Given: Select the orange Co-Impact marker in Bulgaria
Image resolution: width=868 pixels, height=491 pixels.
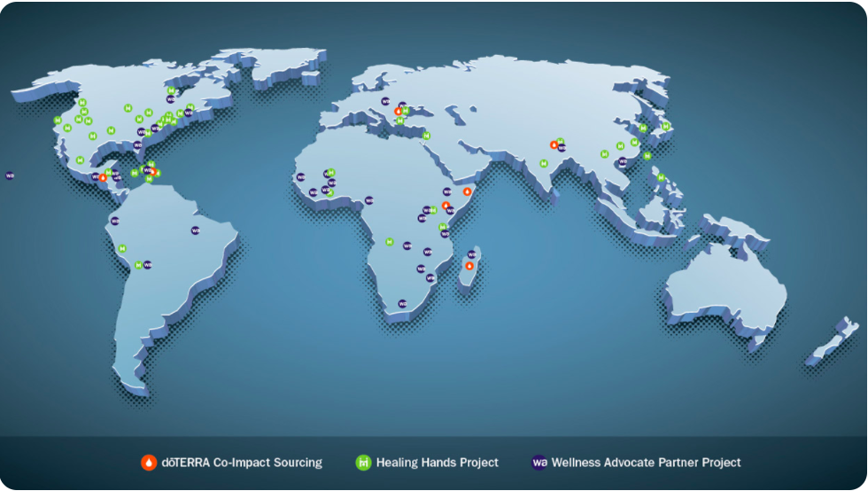Looking at the screenshot, I should tap(398, 112).
